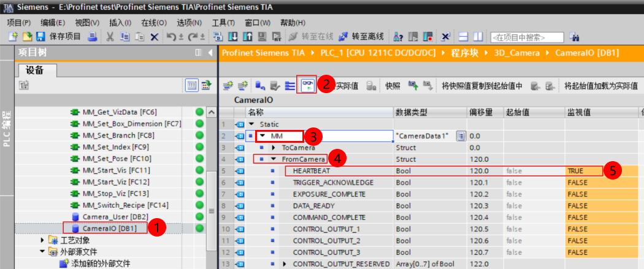This screenshot has height=269, width=644.
Task: Open the 编辑(E) menu
Action: (53, 23)
